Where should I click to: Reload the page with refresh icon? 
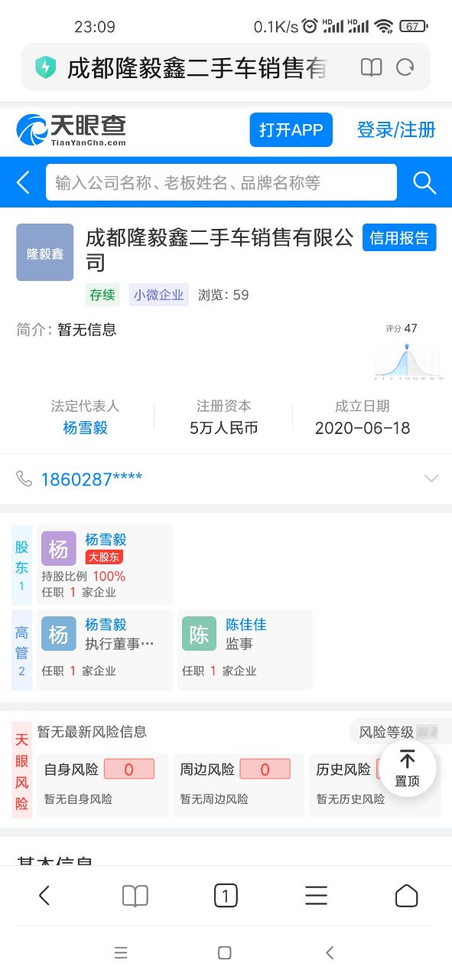[405, 67]
